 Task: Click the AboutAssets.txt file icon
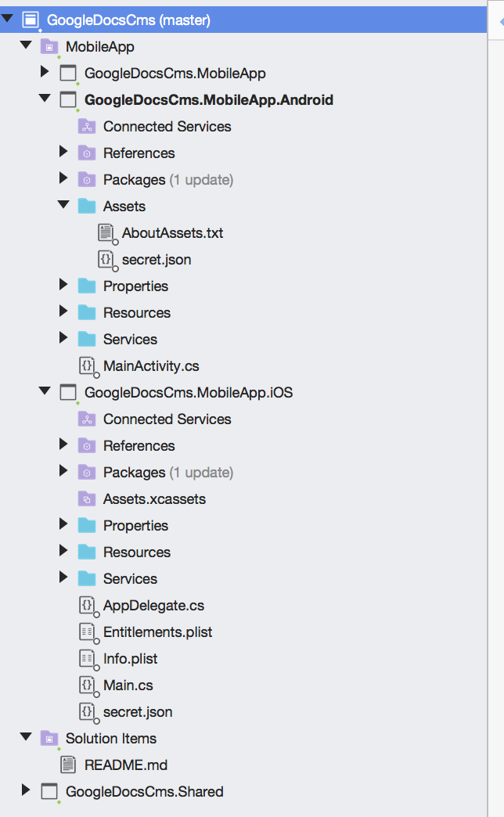(x=106, y=233)
